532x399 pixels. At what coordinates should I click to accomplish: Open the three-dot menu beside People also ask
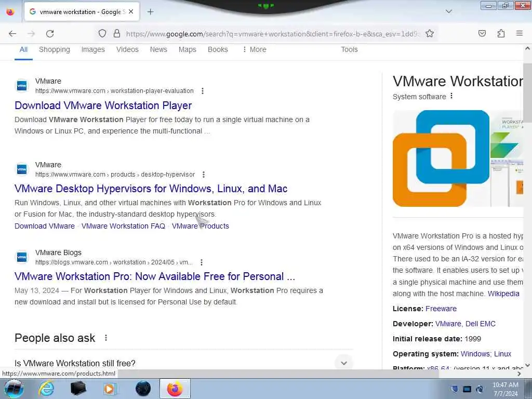[x=106, y=338]
